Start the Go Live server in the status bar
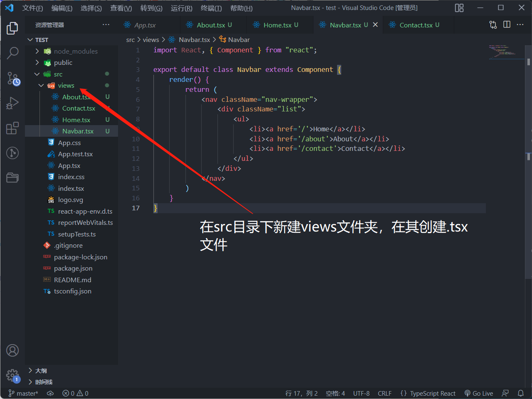 478,393
